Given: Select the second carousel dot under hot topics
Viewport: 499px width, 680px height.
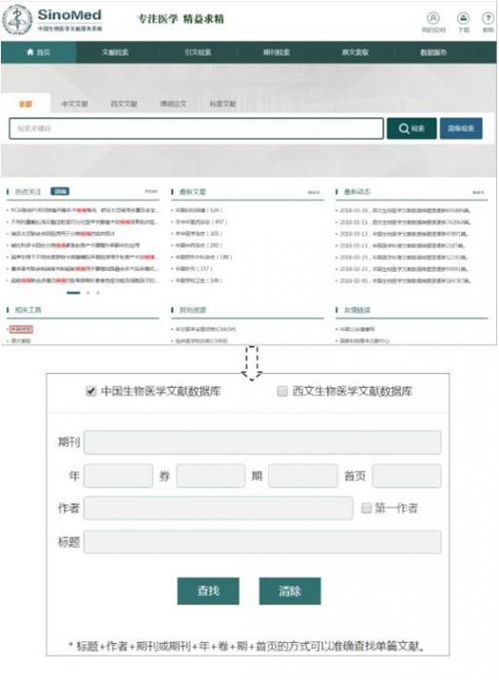Looking at the screenshot, I should [x=88, y=293].
